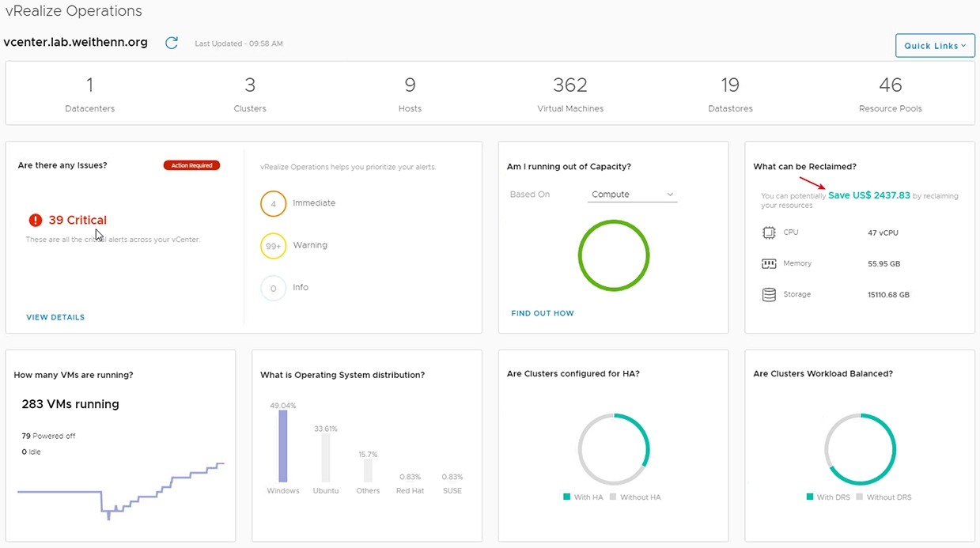Click the 283 VMs running text

pos(70,404)
